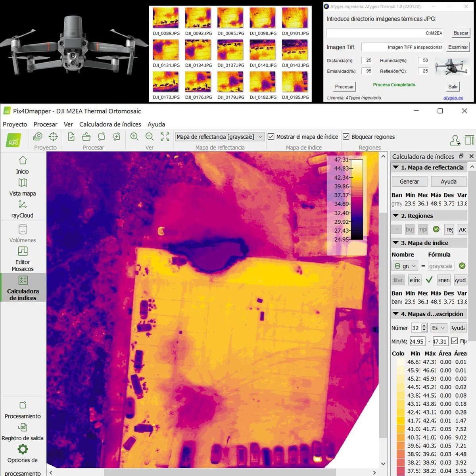Click the green checkmark in Mapa de índice row
Viewport: 476px width, 476px height.
click(x=429, y=280)
